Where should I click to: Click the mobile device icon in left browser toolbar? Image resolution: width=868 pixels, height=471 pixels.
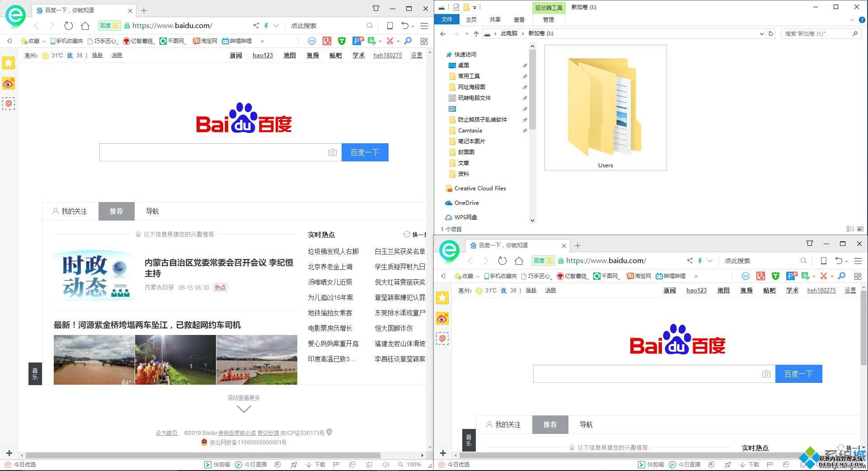pyautogui.click(x=390, y=26)
